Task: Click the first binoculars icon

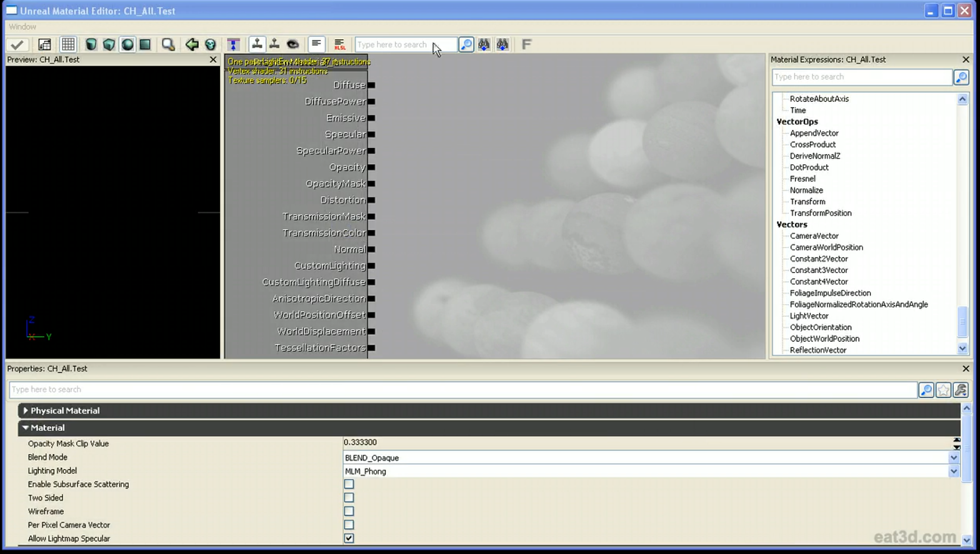Action: (x=484, y=44)
